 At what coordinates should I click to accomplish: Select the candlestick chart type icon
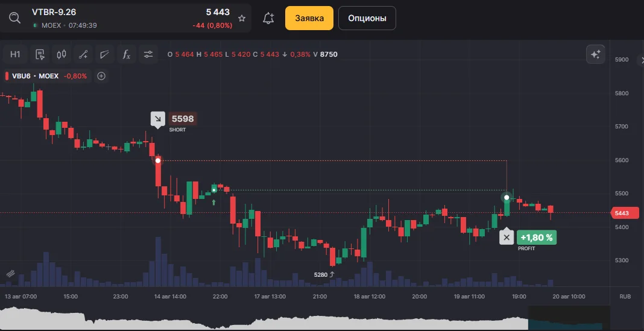[x=62, y=54]
